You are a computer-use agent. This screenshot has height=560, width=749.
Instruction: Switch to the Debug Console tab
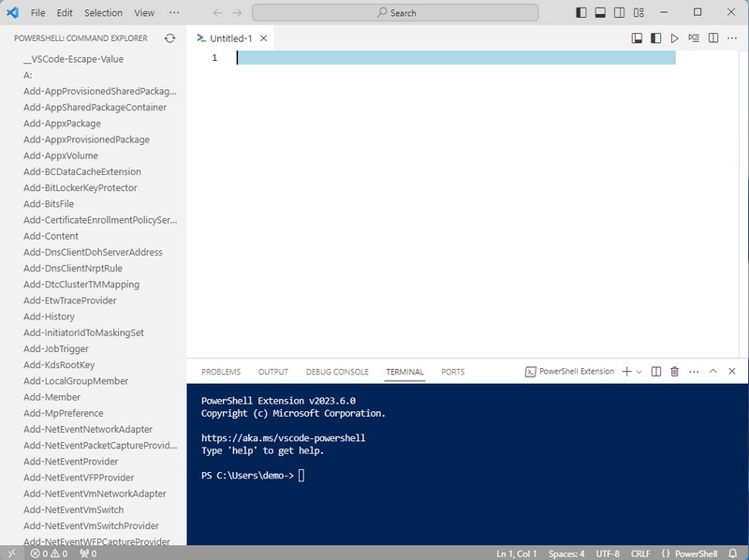[337, 372]
